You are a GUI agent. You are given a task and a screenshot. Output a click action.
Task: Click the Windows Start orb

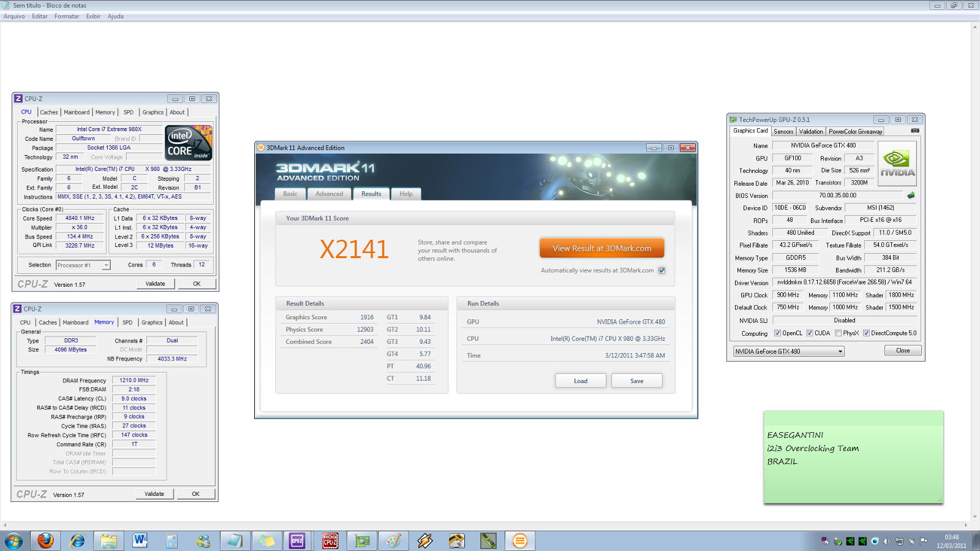tap(13, 541)
